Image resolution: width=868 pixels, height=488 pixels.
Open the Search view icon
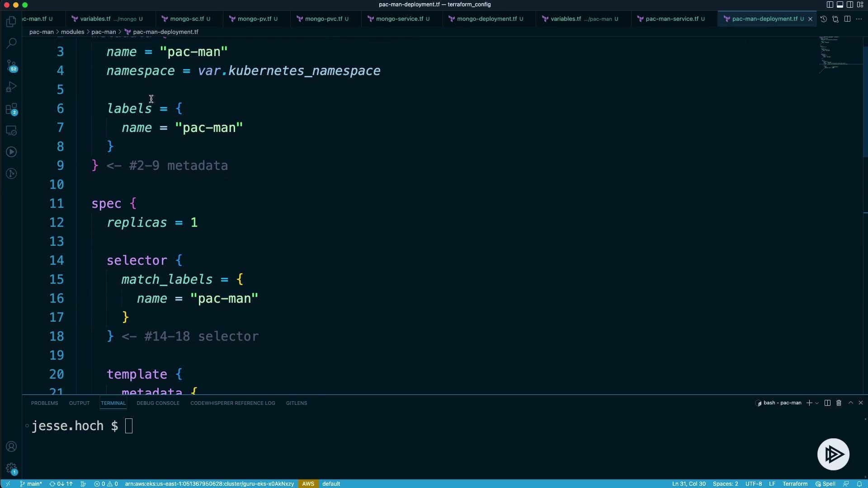pos(11,43)
